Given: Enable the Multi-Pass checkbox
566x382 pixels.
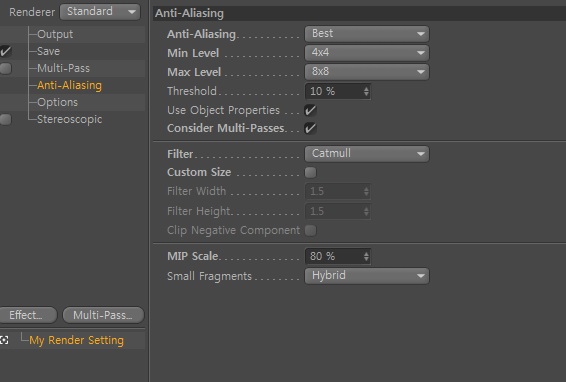Looking at the screenshot, I should (5, 68).
